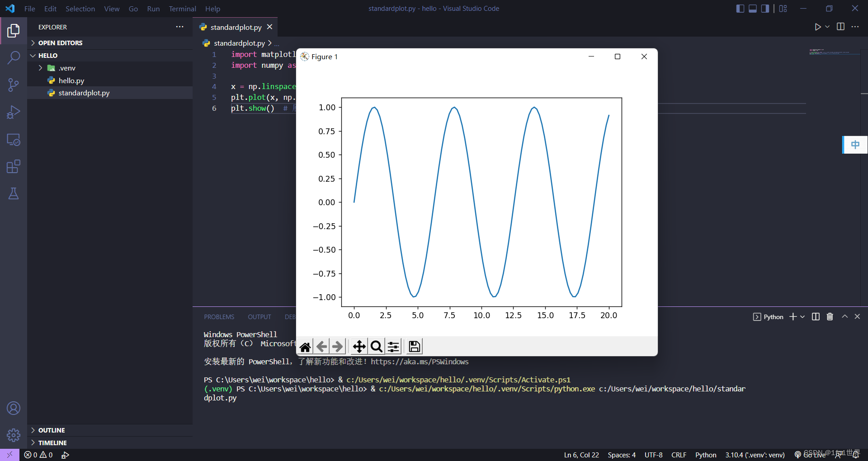Open the Explorer view in activity bar

pyautogui.click(x=14, y=31)
